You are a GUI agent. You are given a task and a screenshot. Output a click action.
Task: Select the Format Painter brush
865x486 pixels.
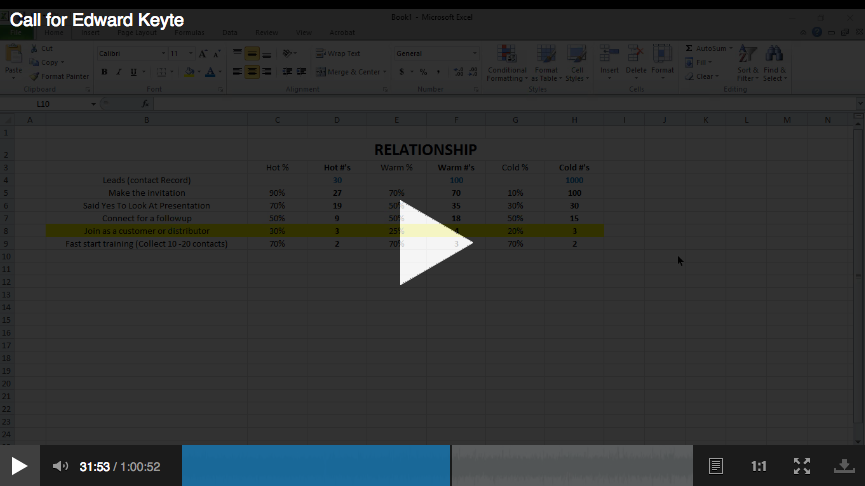[x=60, y=76]
